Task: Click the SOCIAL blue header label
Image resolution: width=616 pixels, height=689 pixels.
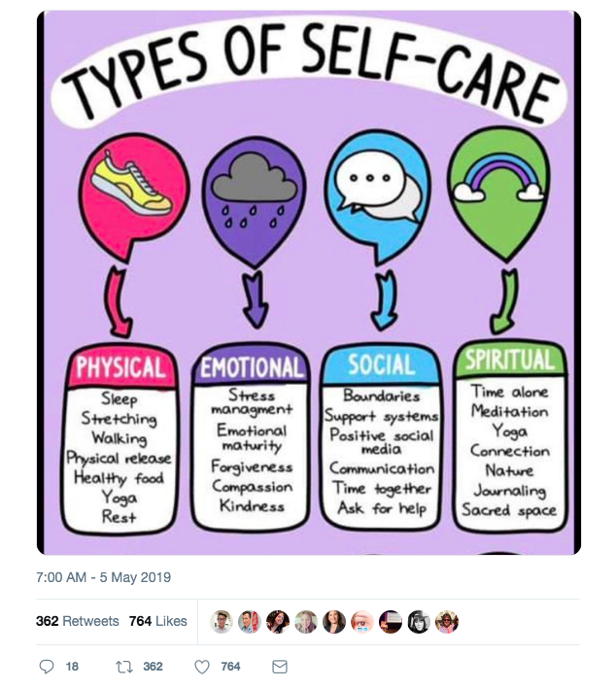Action: pos(382,364)
